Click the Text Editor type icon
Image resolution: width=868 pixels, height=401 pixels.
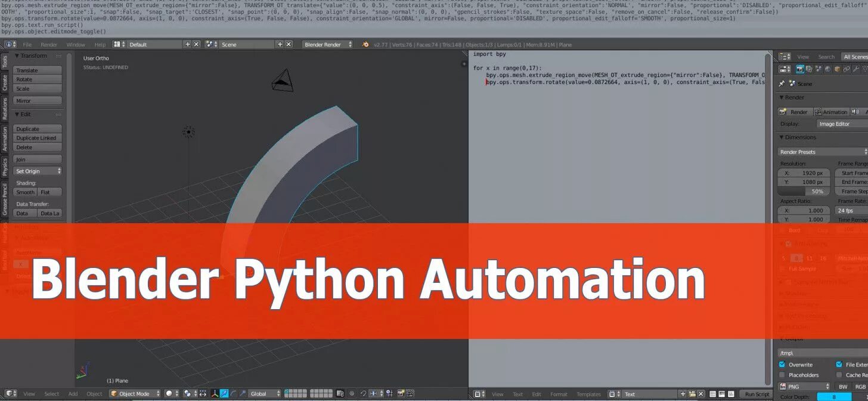[x=479, y=394]
